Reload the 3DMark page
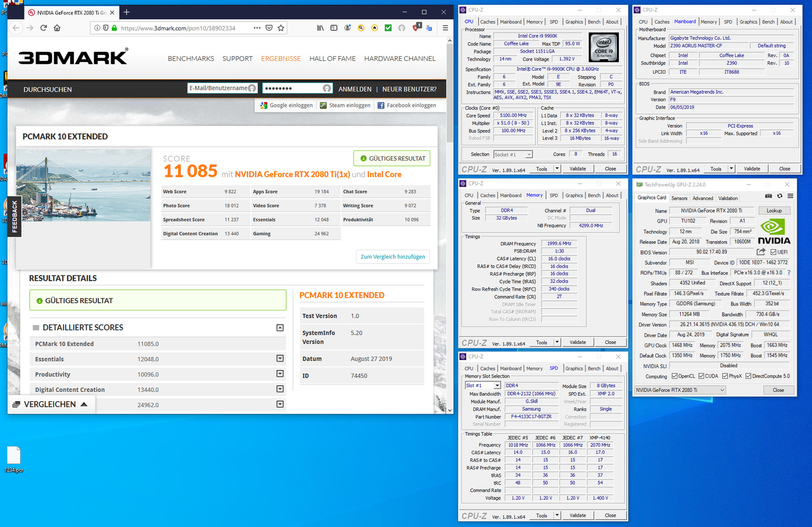The width and height of the screenshot is (812, 527). 43,28
